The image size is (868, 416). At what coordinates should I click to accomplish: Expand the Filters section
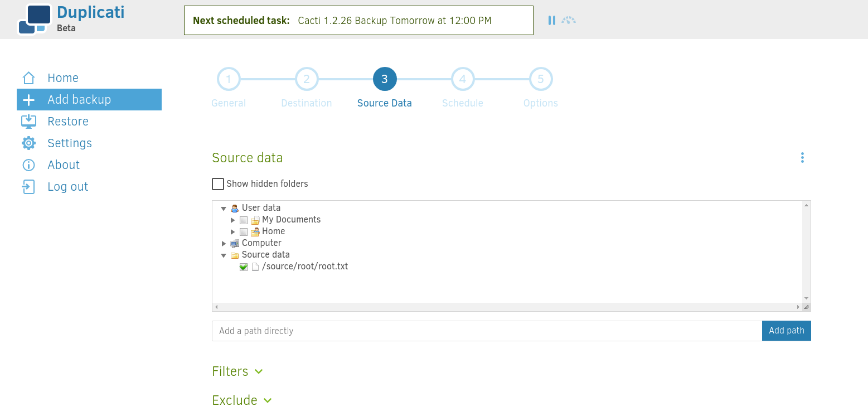[237, 371]
